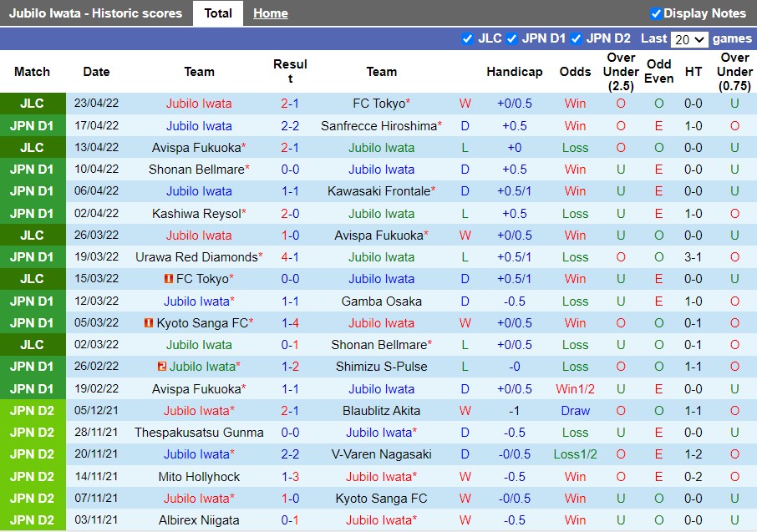The image size is (757, 532).
Task: Click the date 13/04/22
Action: click(x=96, y=147)
